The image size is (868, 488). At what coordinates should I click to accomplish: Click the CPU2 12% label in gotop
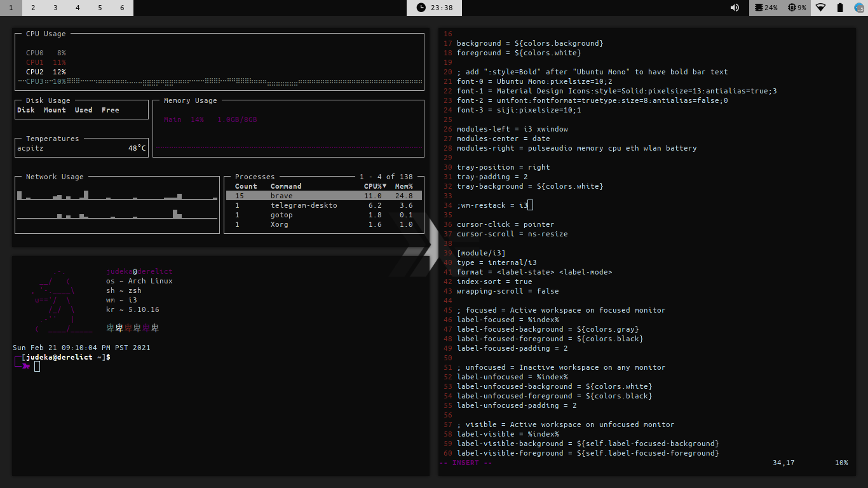[46, 72]
